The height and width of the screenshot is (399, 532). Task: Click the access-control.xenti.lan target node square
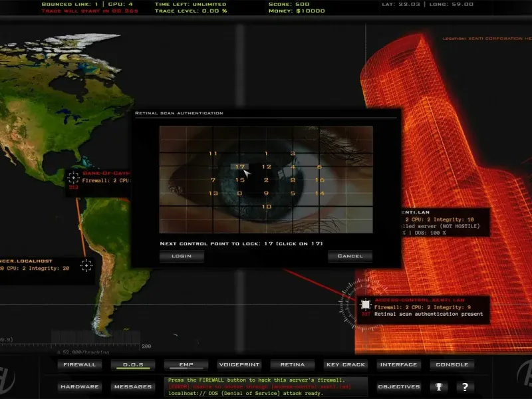pyautogui.click(x=365, y=305)
